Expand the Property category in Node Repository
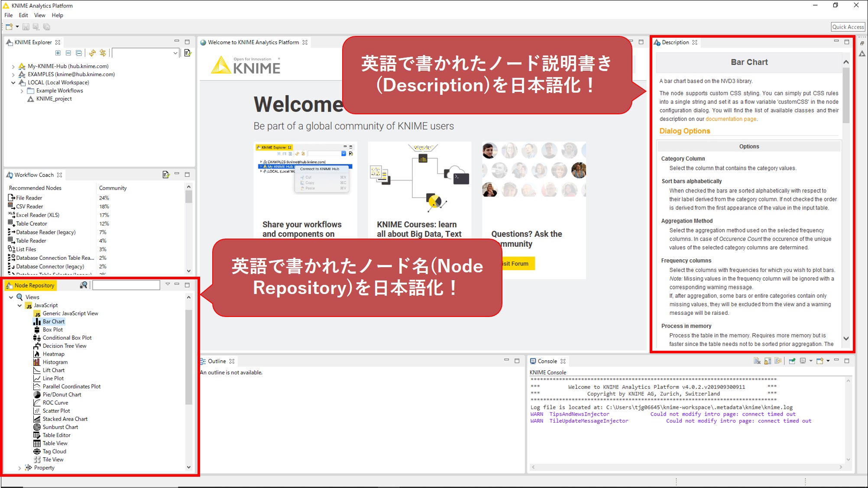 coord(19,468)
